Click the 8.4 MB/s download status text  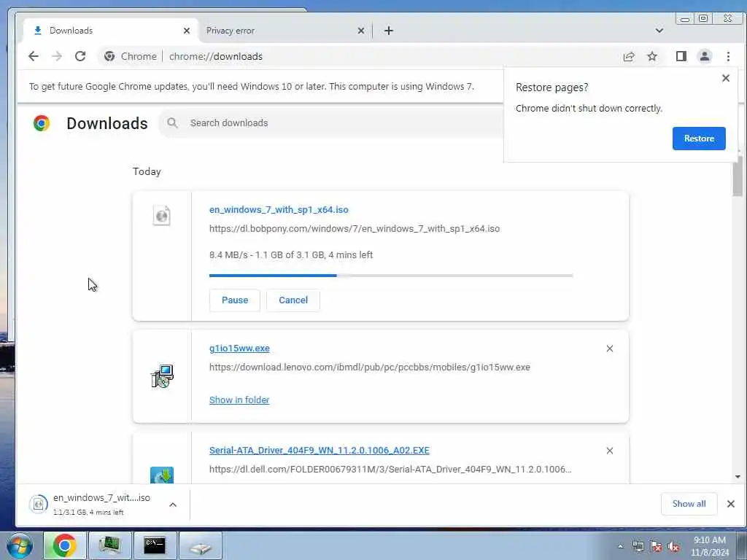pos(291,254)
